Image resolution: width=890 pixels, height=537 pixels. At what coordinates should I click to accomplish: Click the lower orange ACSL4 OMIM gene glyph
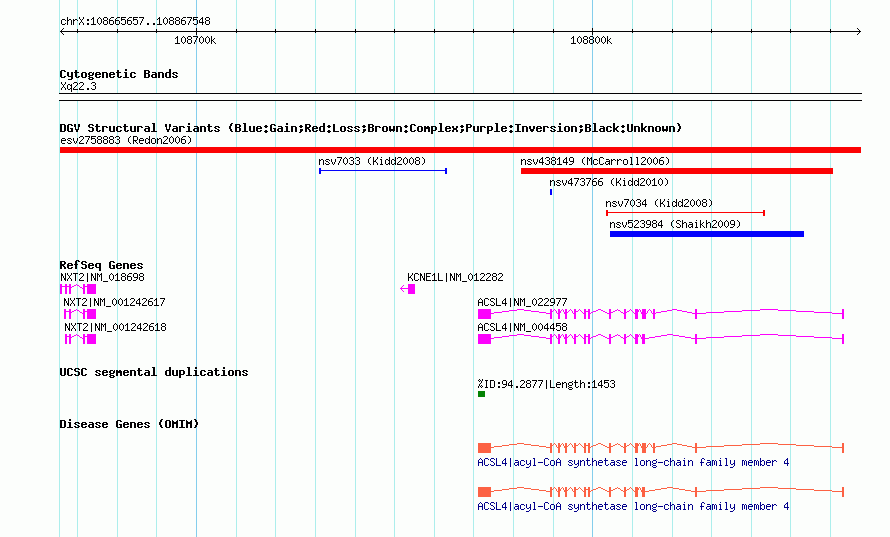(x=661, y=492)
